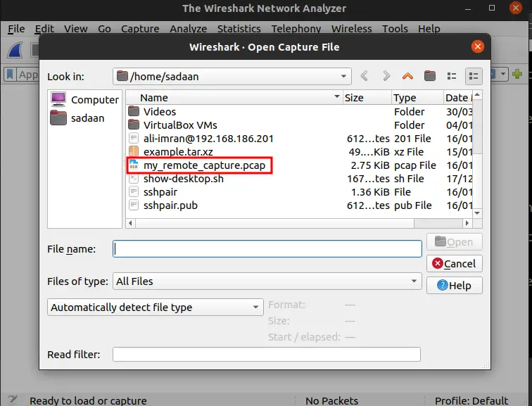Select sadaan folder in the sidebar

point(77,118)
